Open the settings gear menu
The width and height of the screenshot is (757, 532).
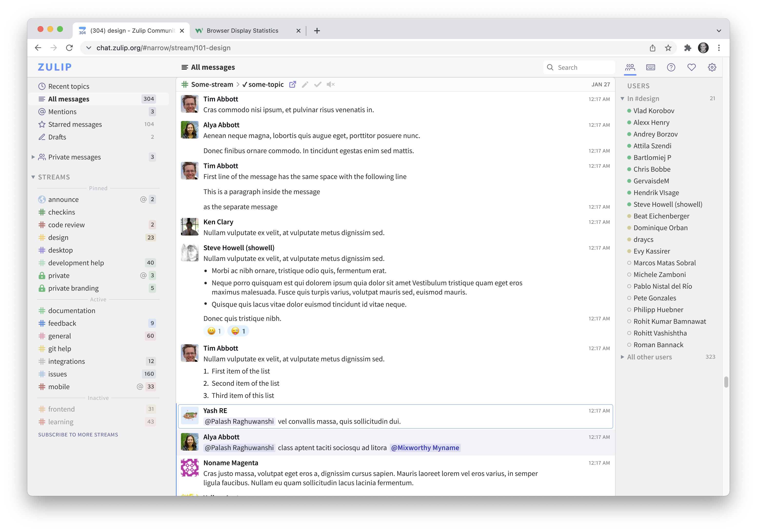pos(712,67)
